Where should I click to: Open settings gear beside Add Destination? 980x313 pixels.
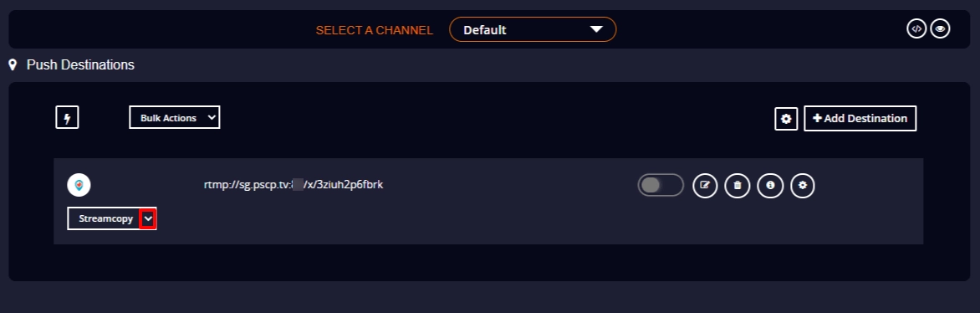[x=786, y=118]
